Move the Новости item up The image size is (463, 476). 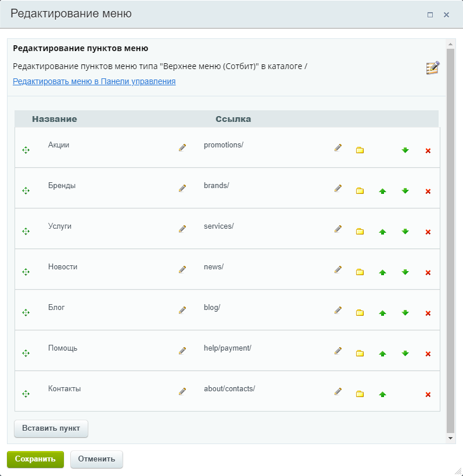382,272
